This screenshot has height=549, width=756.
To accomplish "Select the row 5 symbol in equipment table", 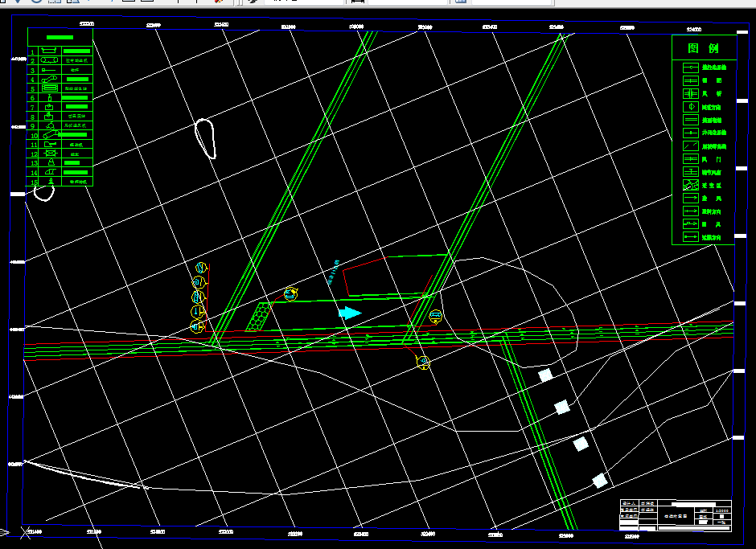I will coord(50,88).
